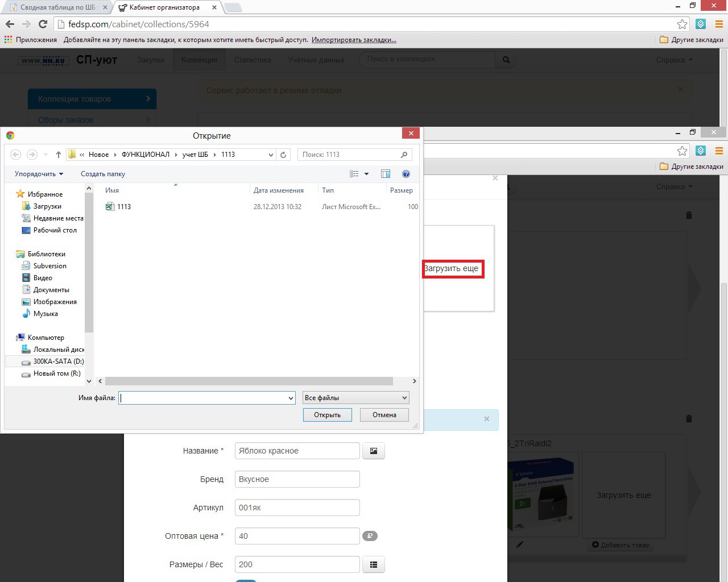Open the Коллекции menu item
This screenshot has height=582, width=728.
click(x=199, y=60)
